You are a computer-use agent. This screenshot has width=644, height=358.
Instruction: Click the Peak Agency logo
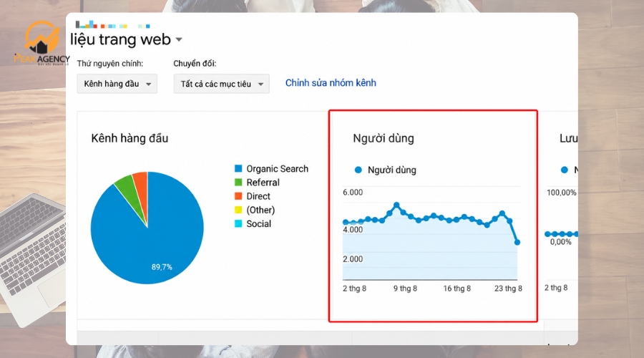click(41, 44)
